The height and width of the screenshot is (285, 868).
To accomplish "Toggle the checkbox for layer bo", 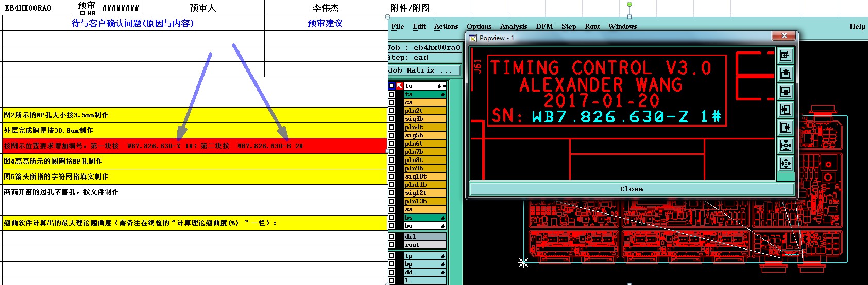I will [392, 226].
